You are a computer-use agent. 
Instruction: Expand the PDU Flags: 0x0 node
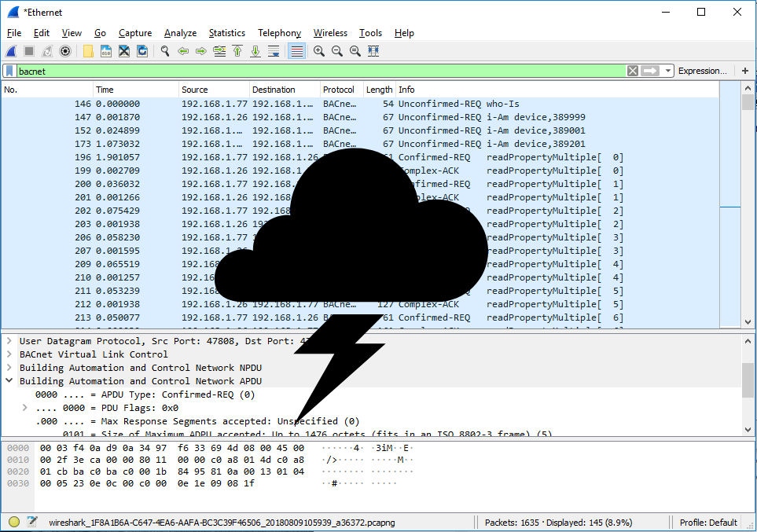coord(24,408)
